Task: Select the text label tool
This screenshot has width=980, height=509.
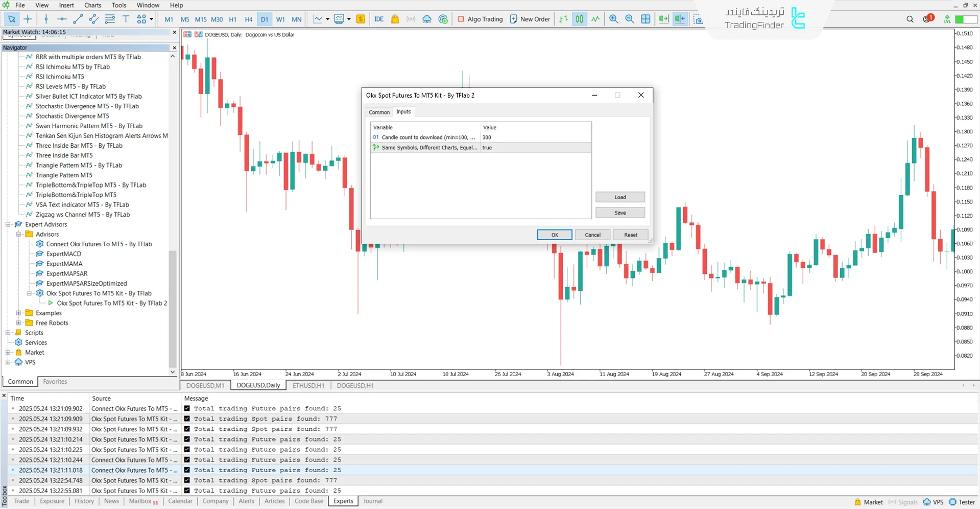Action: tap(126, 19)
